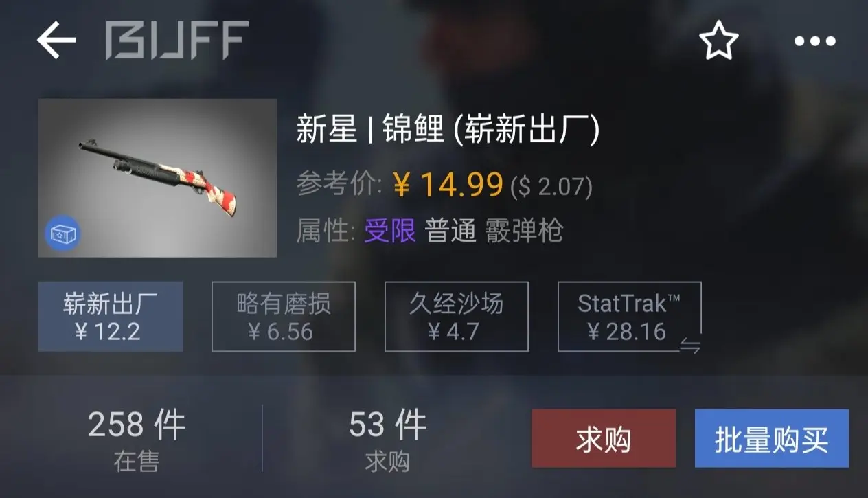Tap the 普通 quality attribute tag
Image resolution: width=868 pixels, height=498 pixels.
pyautogui.click(x=450, y=231)
